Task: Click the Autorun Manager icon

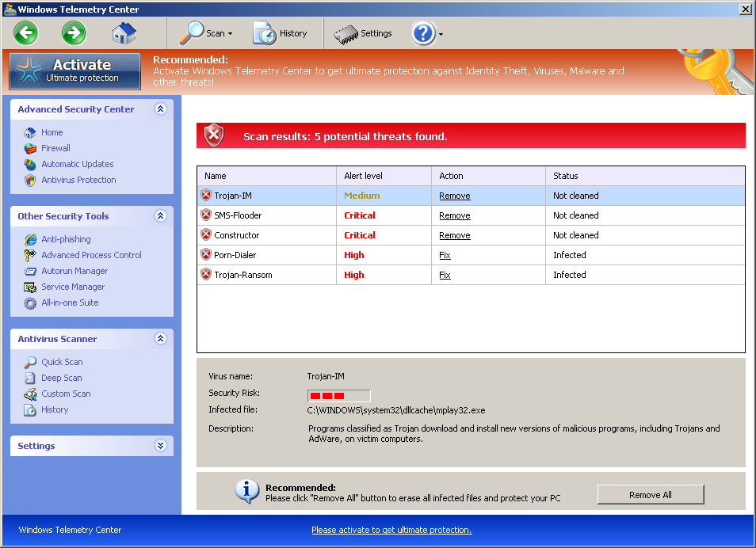Action: [30, 272]
